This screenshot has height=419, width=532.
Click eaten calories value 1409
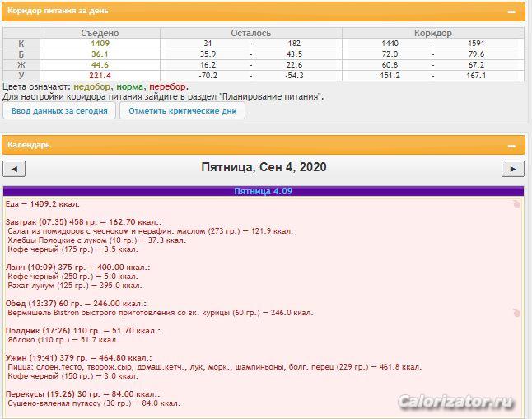pos(100,43)
